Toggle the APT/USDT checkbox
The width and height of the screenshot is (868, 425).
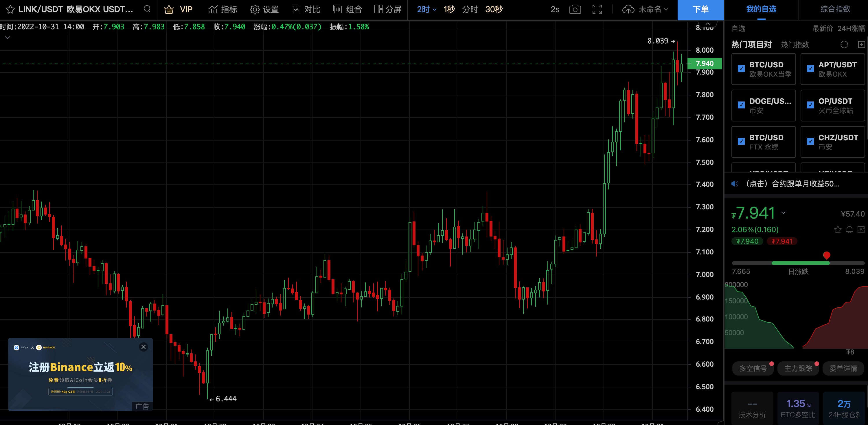[x=810, y=69]
